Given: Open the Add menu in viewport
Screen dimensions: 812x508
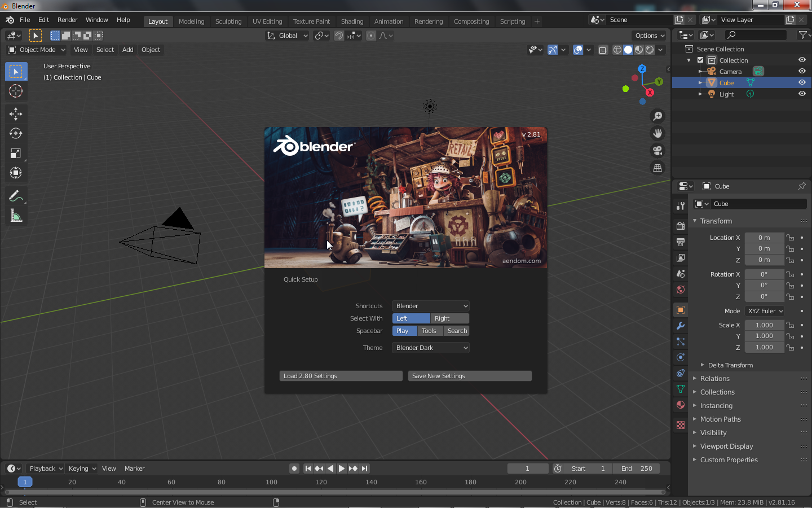Looking at the screenshot, I should (x=128, y=50).
